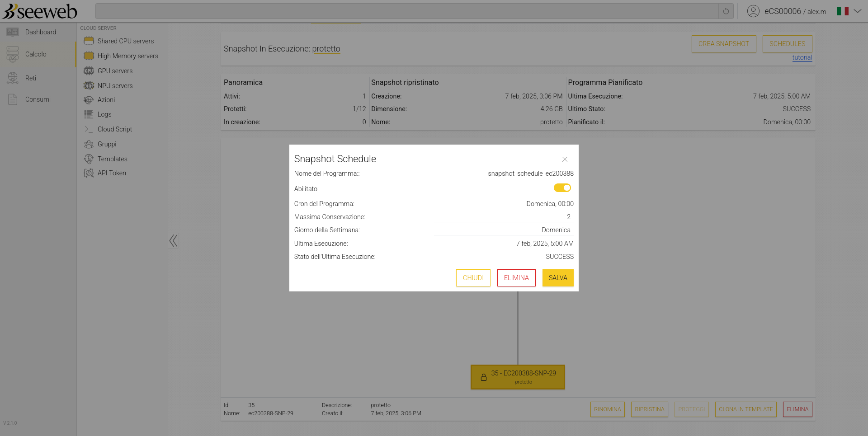Click the PROTEGGI button
Image resolution: width=868 pixels, height=436 pixels.
(692, 409)
